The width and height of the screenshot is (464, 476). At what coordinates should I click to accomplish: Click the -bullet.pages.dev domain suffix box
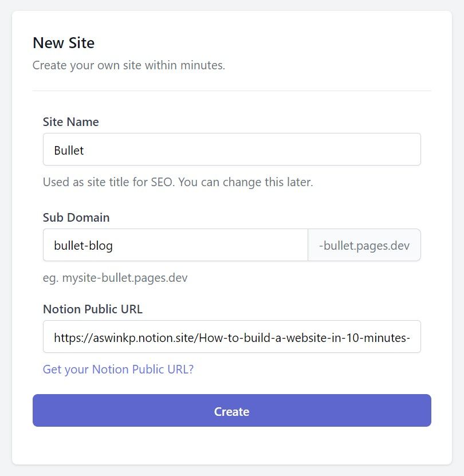pyautogui.click(x=363, y=245)
